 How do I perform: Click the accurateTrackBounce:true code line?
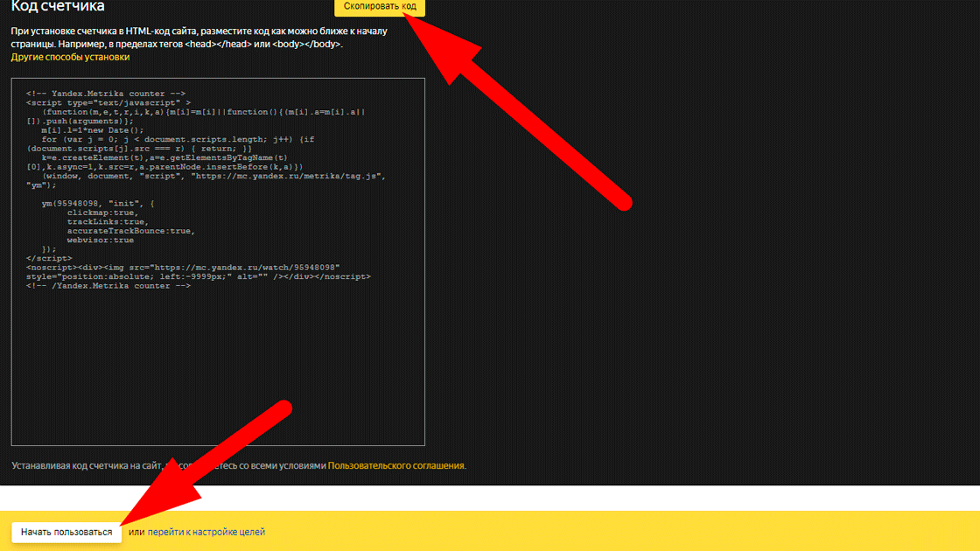tap(131, 231)
